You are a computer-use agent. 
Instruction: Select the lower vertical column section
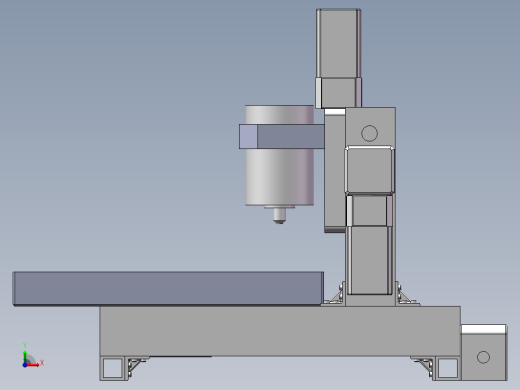coord(369,260)
